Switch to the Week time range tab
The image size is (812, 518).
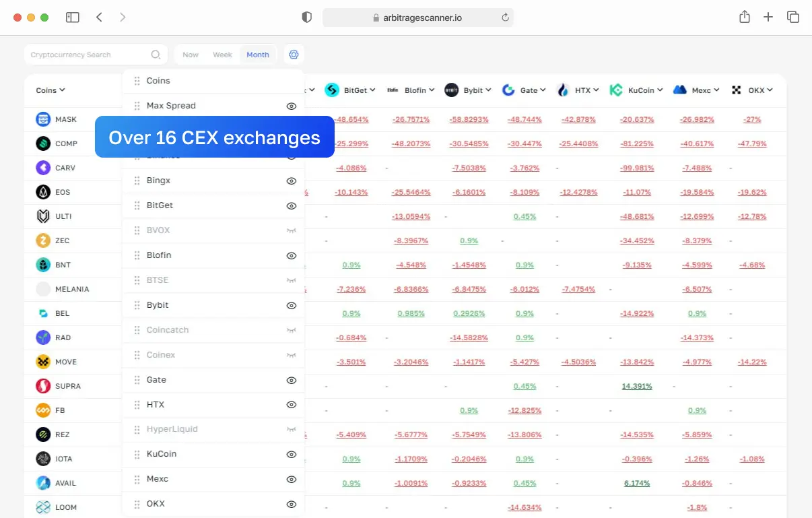(222, 55)
